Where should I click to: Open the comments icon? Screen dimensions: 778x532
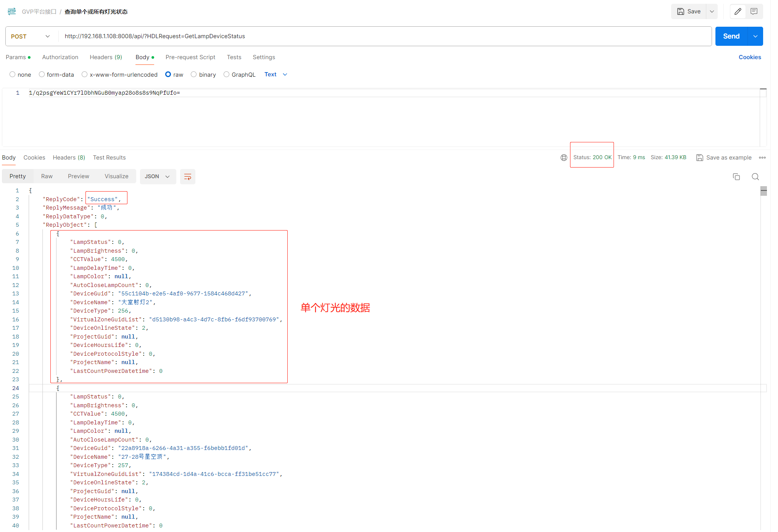[x=754, y=11]
